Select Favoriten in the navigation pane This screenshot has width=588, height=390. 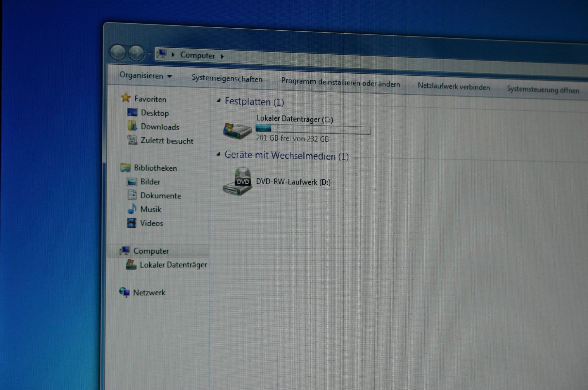tap(150, 99)
